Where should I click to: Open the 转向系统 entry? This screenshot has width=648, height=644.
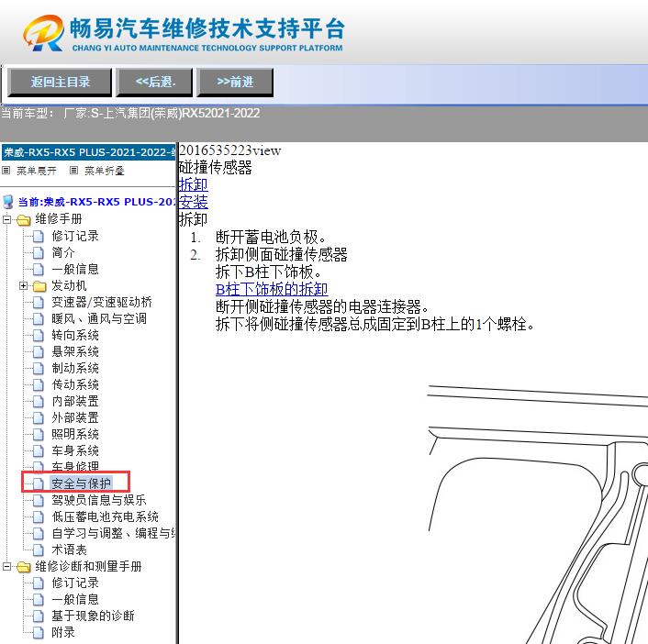(x=75, y=336)
